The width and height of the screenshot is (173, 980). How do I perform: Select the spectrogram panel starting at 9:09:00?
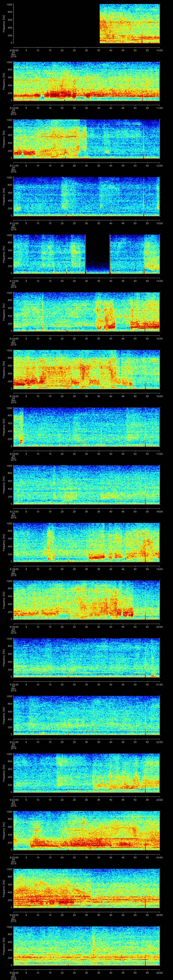pos(86,24)
